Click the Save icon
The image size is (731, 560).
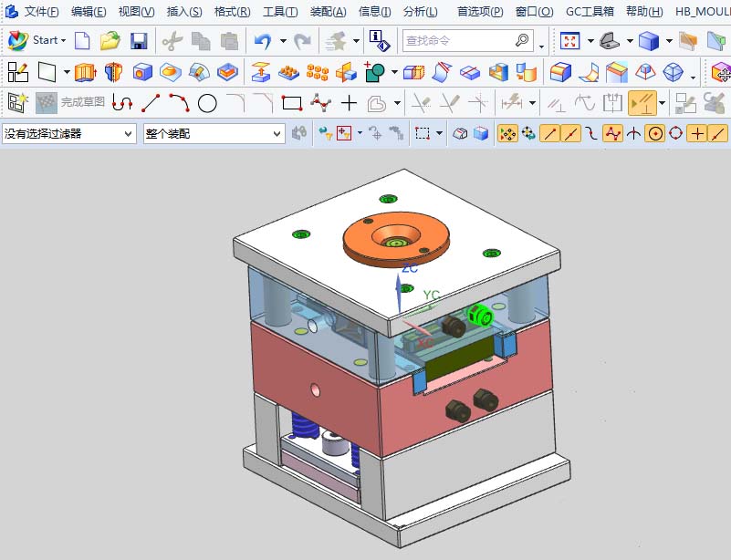pyautogui.click(x=139, y=41)
